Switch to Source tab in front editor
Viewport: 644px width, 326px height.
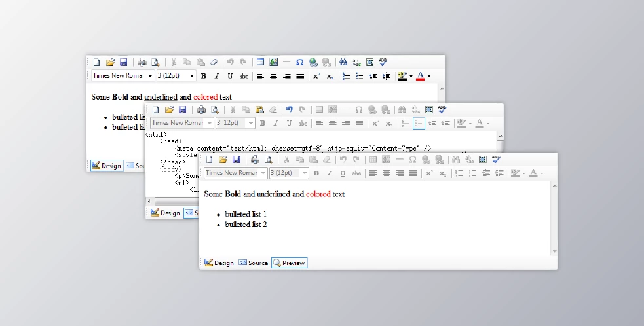(x=253, y=263)
